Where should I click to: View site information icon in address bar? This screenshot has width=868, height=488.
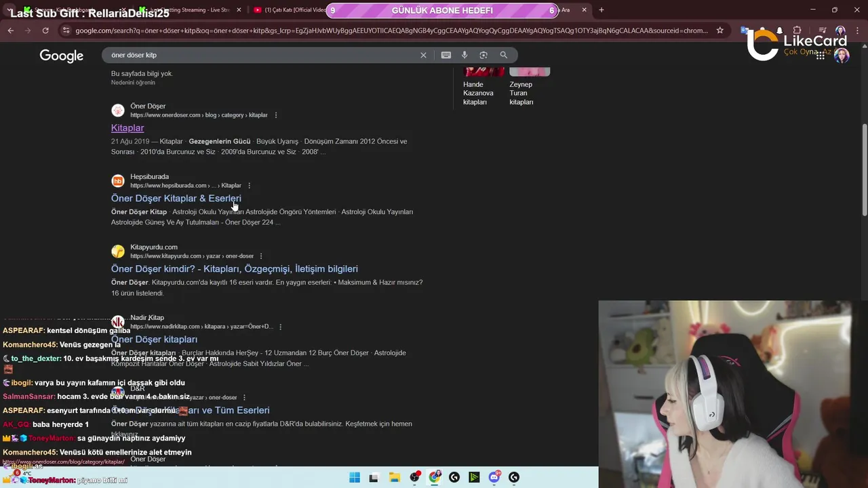pos(66,30)
